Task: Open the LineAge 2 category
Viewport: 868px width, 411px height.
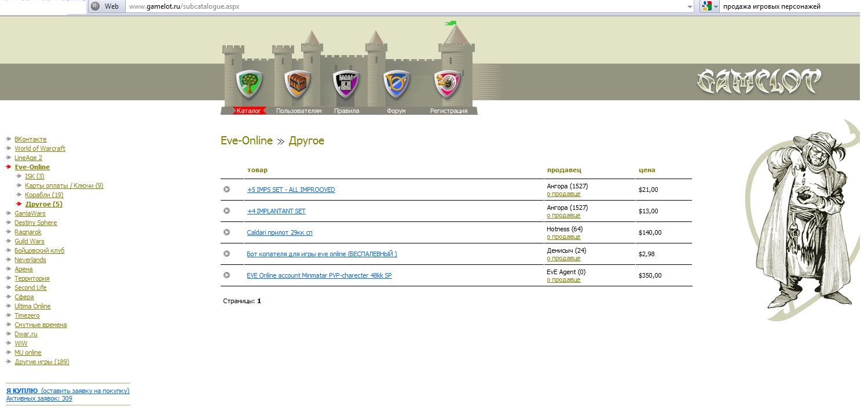Action: 28,158
